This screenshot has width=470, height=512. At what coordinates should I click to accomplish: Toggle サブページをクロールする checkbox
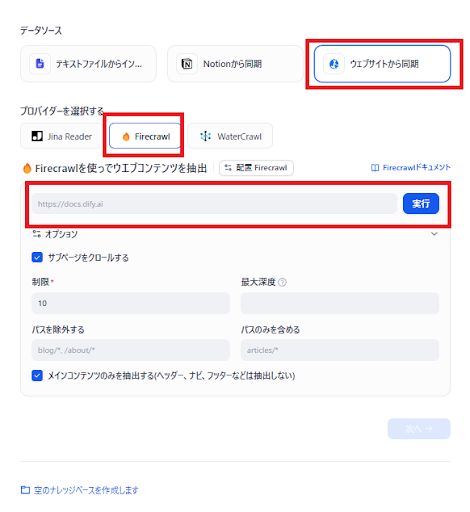pos(37,257)
